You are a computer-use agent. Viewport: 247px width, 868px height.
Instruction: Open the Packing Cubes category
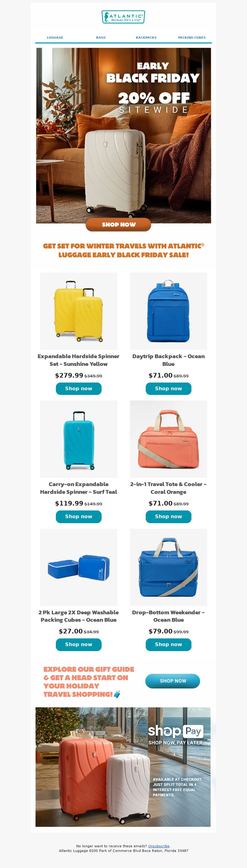point(192,37)
